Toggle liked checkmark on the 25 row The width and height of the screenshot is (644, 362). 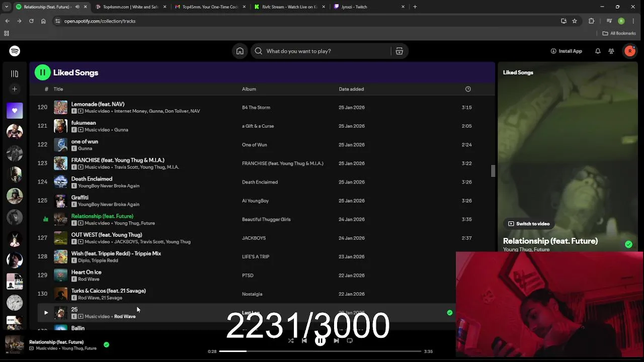coord(450,313)
